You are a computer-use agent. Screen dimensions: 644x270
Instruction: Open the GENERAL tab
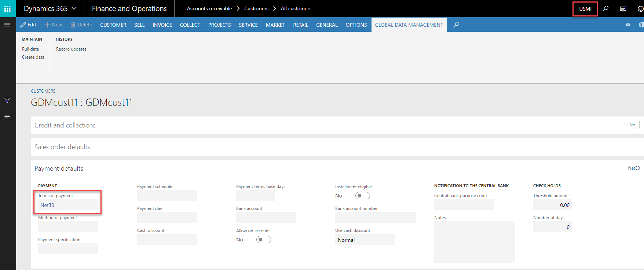327,25
